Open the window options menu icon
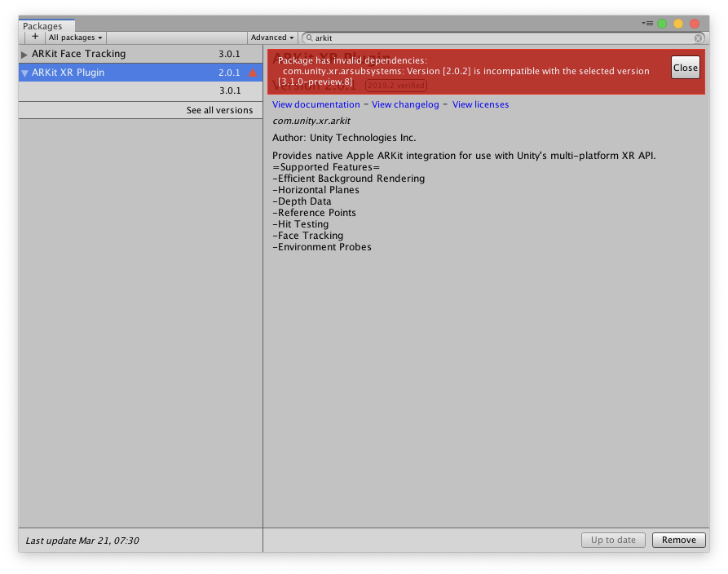728x574 pixels. click(647, 23)
